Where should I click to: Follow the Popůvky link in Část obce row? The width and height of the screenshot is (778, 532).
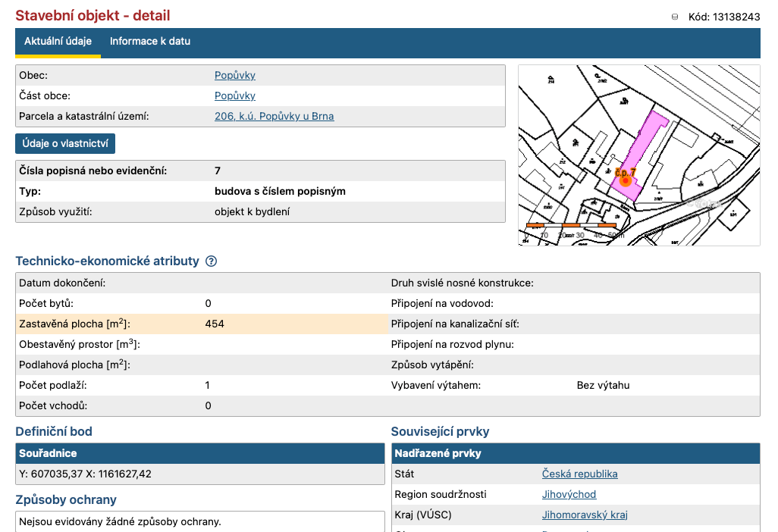[x=235, y=95]
